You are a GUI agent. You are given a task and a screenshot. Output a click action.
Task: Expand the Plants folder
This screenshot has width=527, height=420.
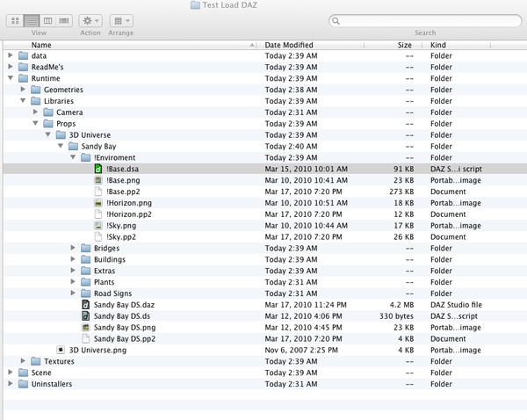point(73,281)
